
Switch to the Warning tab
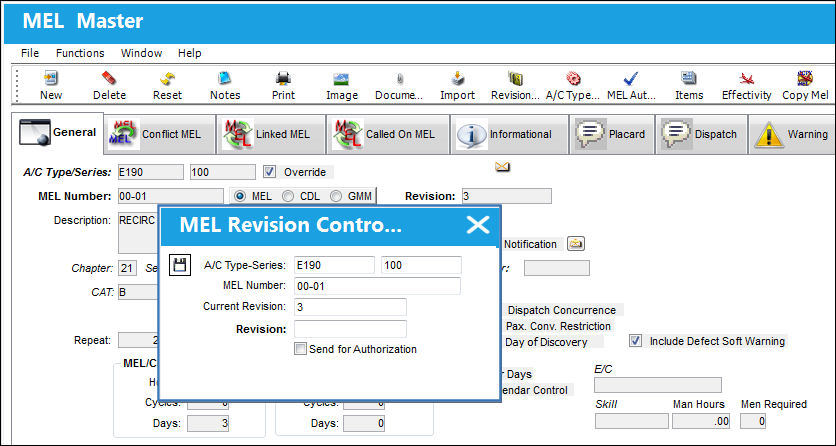(792, 134)
